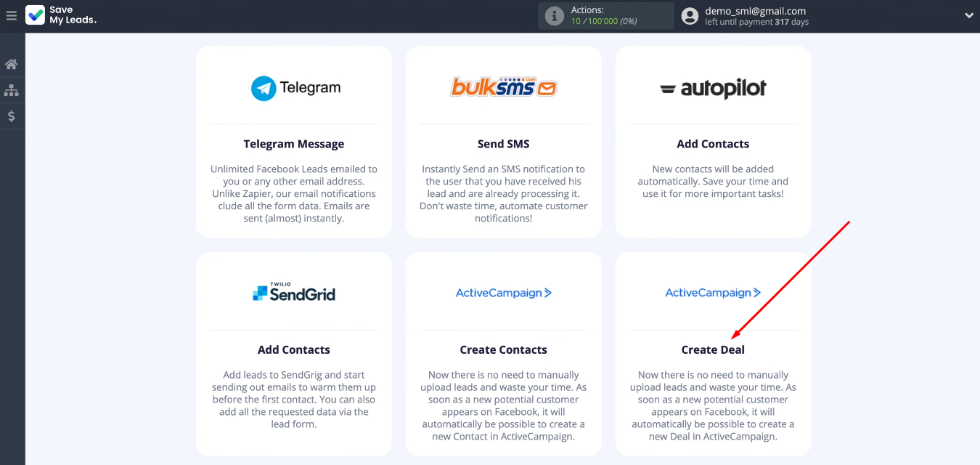Select the Create Contacts card title

tap(504, 349)
